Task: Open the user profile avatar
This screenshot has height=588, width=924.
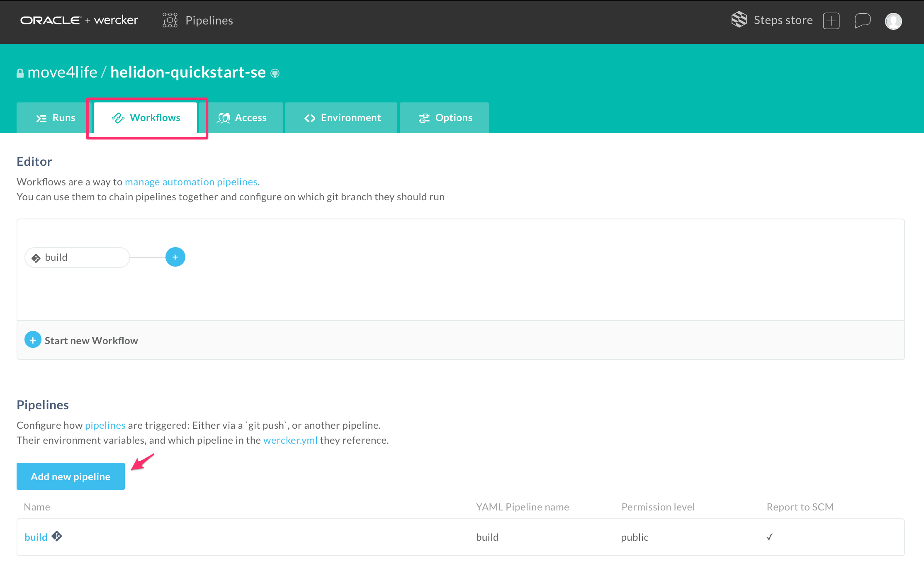Action: pyautogui.click(x=893, y=21)
